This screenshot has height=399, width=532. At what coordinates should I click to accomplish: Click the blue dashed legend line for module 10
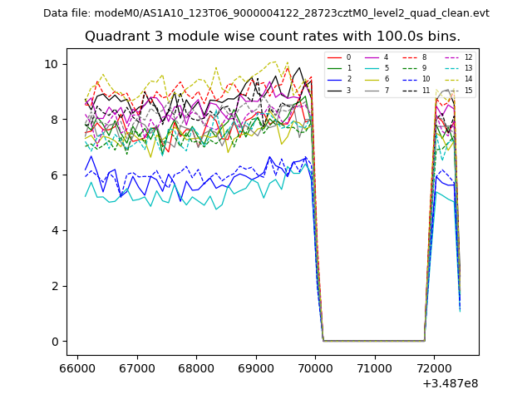411,79
